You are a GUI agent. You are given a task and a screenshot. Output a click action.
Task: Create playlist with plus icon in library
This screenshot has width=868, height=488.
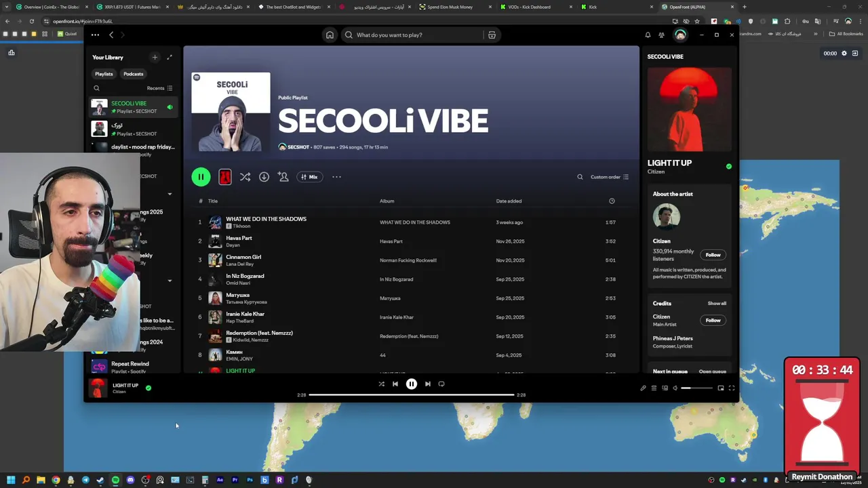[x=155, y=58]
